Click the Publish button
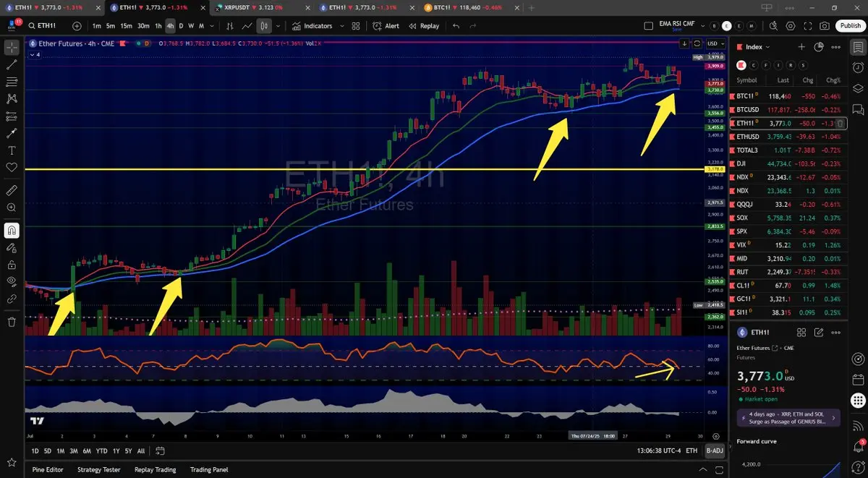 (x=850, y=25)
